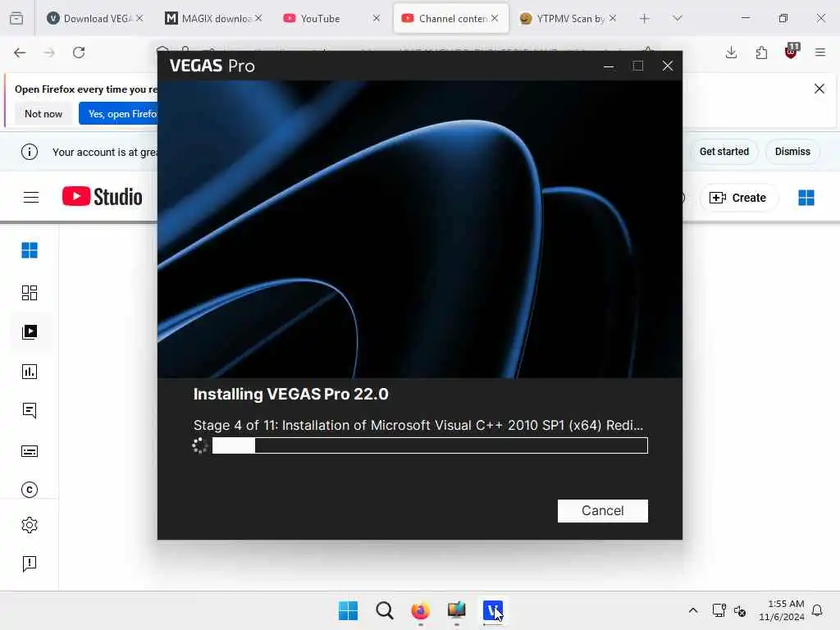Toggle the YouTube Studio hamburger menu
The image size is (840, 630).
(31, 197)
